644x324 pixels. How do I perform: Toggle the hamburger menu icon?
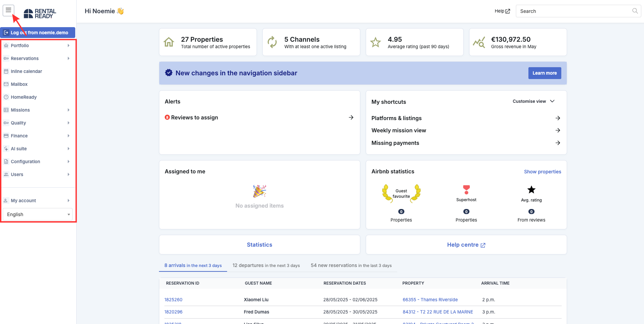click(x=8, y=10)
